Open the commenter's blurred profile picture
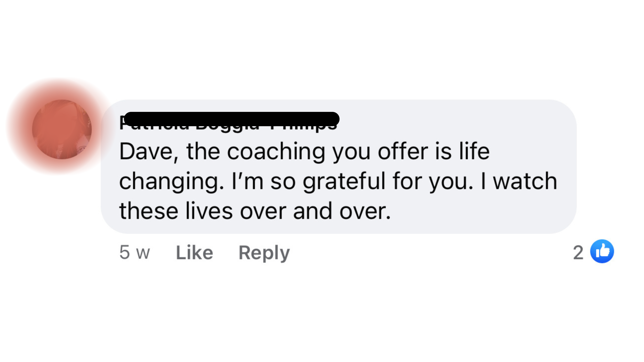Screen dimensions: 644x362 pos(62,129)
